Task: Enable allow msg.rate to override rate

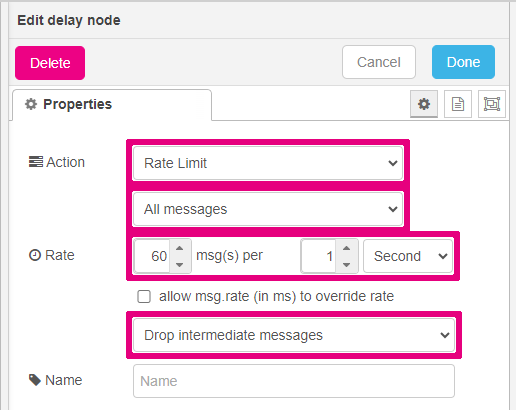Action: (144, 296)
